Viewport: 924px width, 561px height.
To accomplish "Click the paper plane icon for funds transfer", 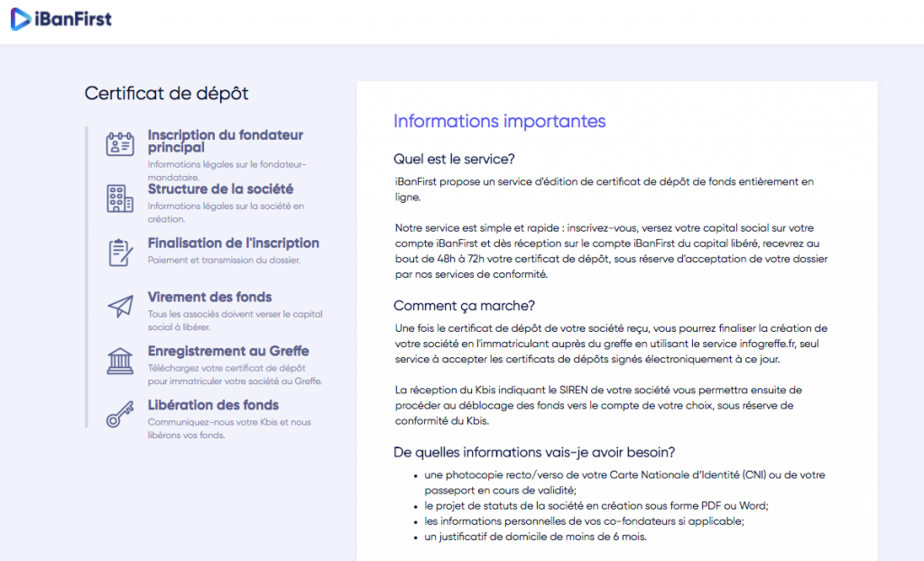I will point(120,307).
